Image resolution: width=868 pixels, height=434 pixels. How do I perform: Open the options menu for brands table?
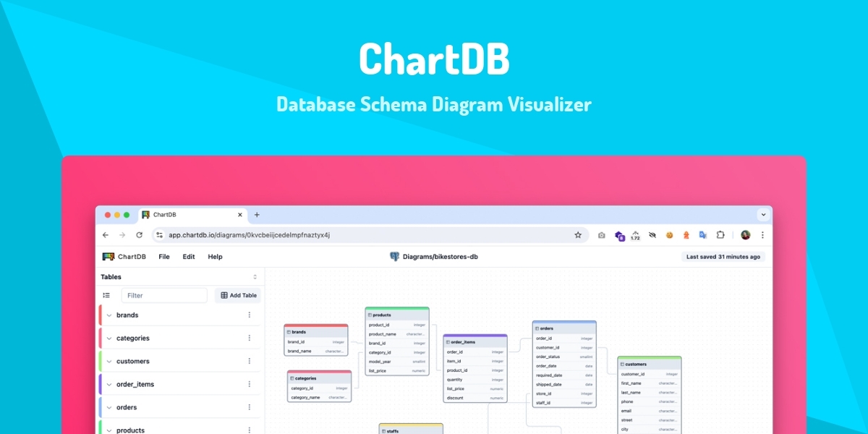coord(250,315)
